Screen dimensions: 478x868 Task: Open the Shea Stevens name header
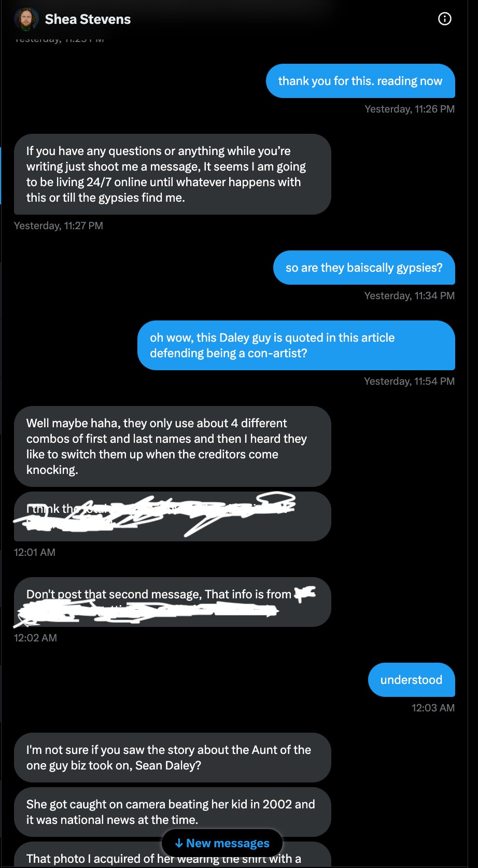pos(88,19)
